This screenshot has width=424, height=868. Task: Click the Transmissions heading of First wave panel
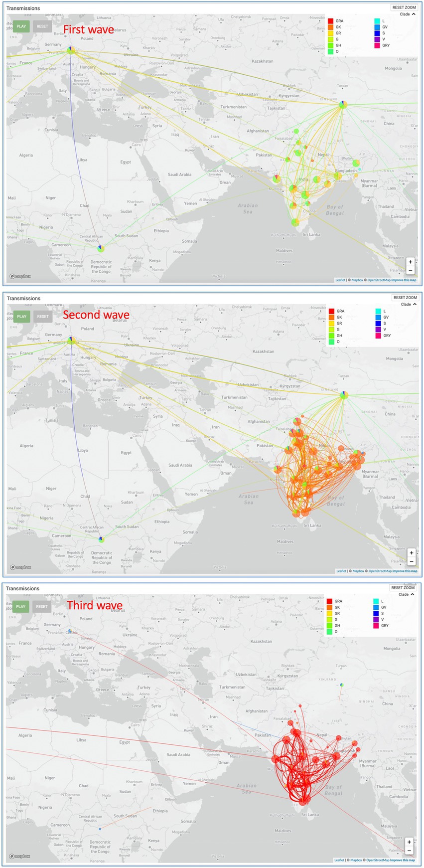pos(23,8)
